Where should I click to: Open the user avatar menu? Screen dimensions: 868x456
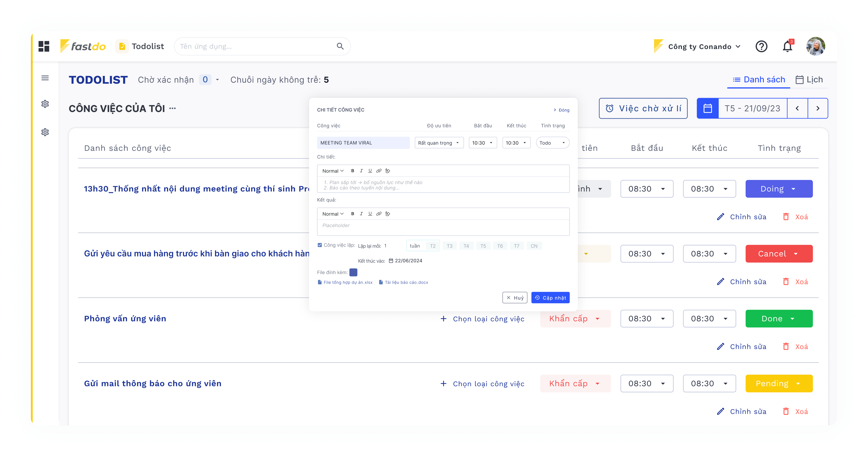(x=815, y=47)
